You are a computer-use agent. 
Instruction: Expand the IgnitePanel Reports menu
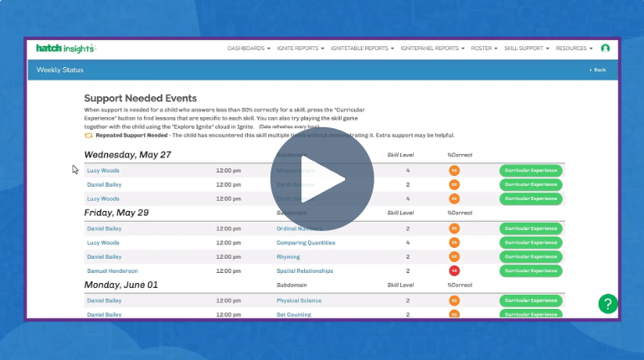432,49
